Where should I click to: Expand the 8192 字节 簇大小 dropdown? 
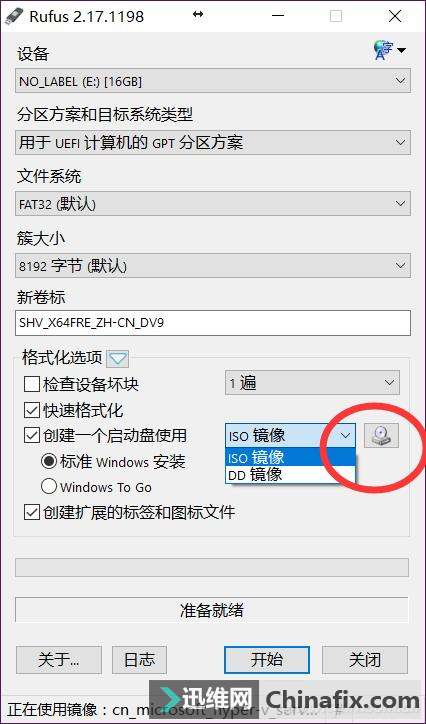point(213,266)
